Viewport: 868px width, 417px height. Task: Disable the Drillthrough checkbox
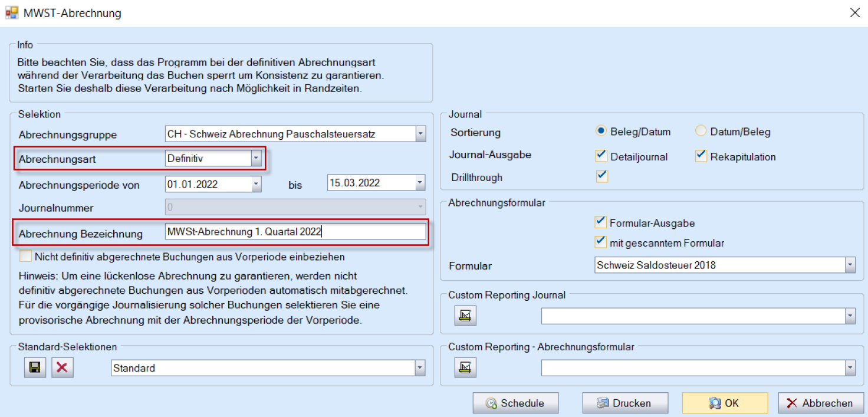tap(601, 176)
